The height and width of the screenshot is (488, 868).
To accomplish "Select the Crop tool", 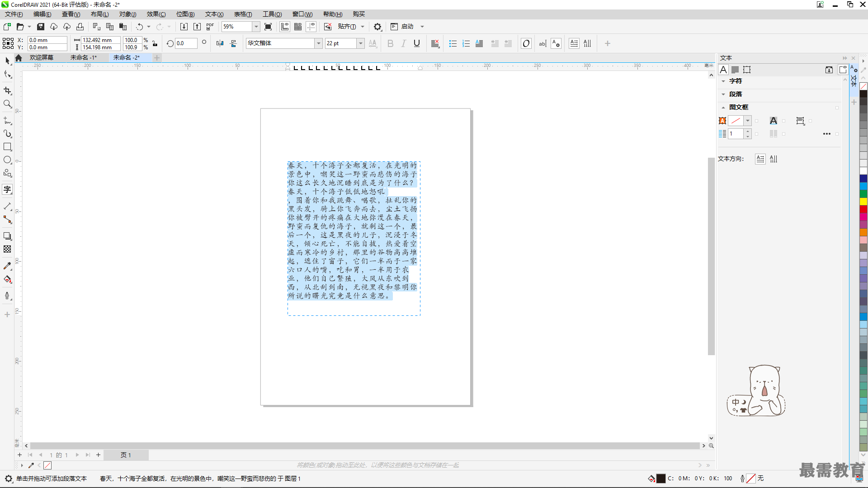I will tap(7, 90).
